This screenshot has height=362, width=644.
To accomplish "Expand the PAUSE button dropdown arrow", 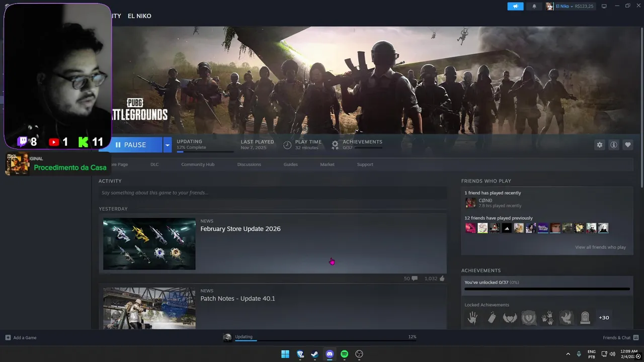I will [167, 145].
